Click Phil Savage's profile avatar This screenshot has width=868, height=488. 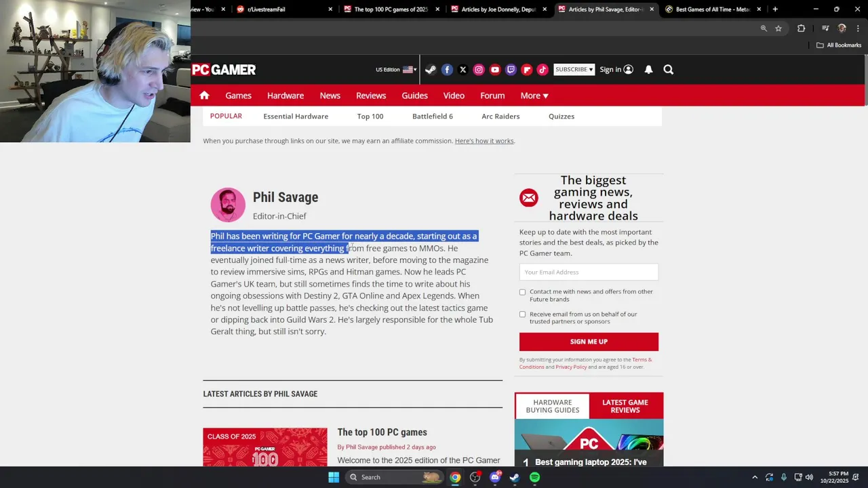[228, 205]
